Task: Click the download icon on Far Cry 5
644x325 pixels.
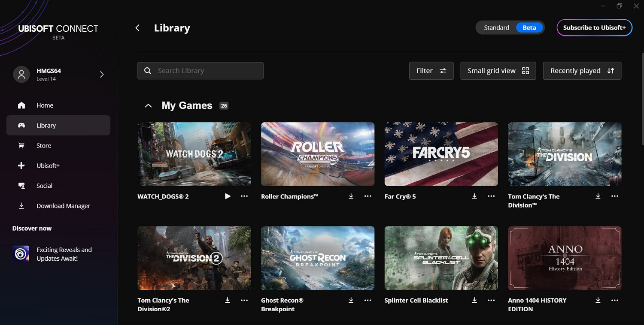Action: [474, 196]
